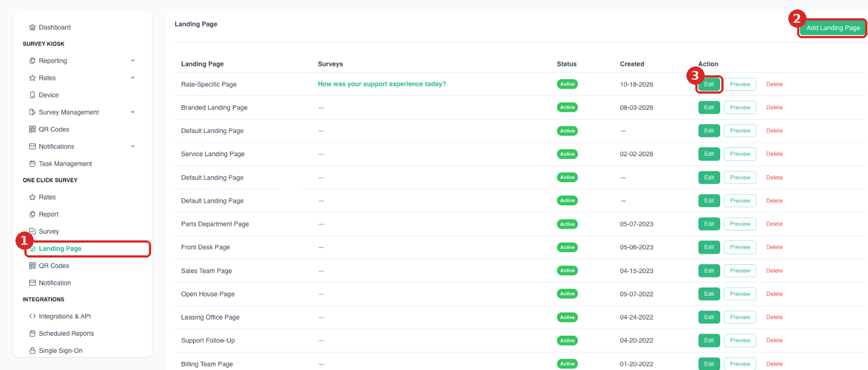Click the Single Sign-On lock icon
Viewport: 868px width, 370px height.
[32, 351]
